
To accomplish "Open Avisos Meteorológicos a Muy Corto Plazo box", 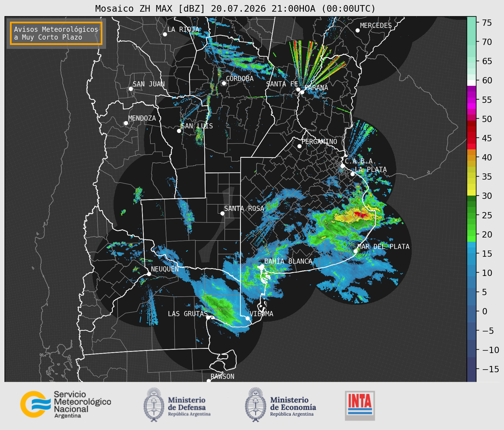I will click(56, 33).
